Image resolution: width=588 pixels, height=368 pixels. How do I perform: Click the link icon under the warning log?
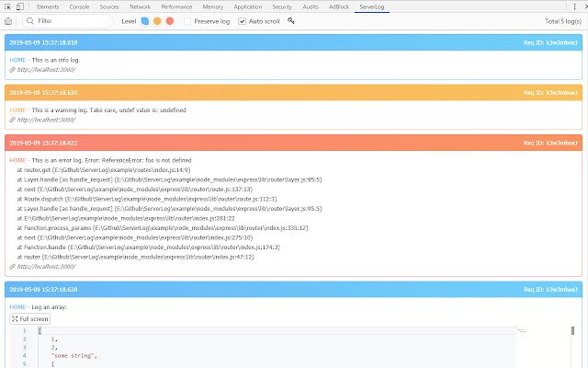12,120
